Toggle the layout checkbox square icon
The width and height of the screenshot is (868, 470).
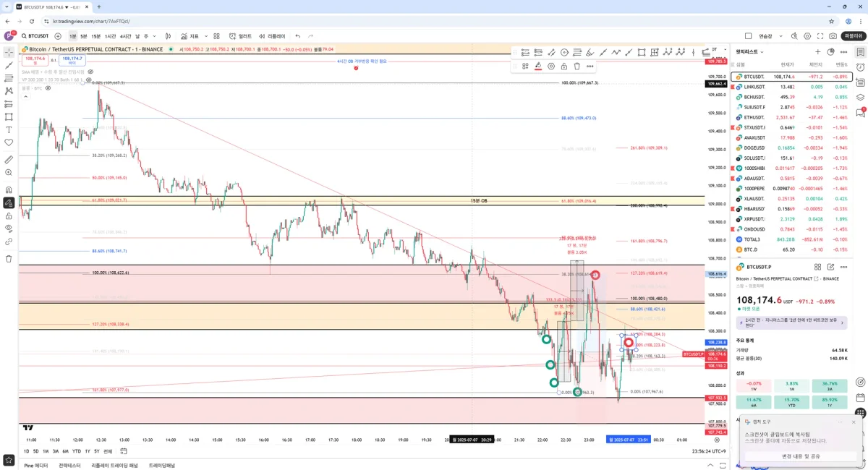point(748,36)
